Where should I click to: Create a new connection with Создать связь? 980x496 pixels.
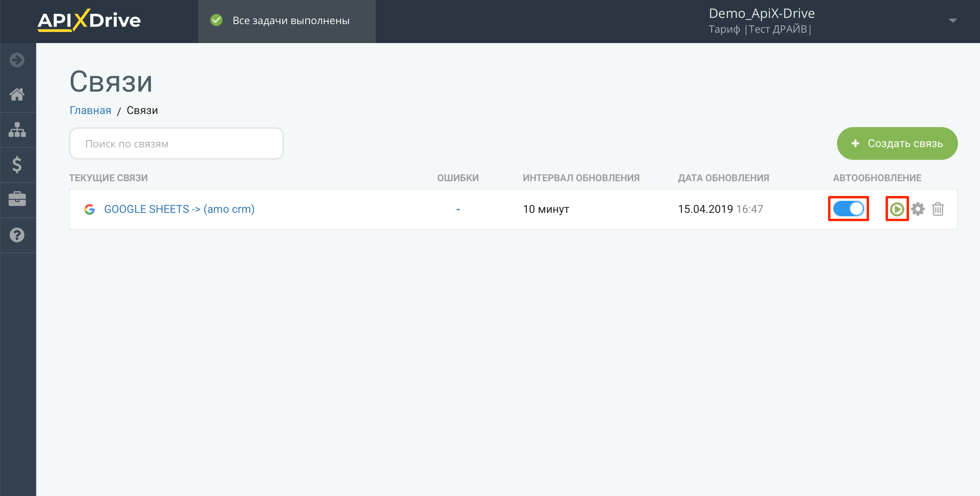tap(897, 143)
